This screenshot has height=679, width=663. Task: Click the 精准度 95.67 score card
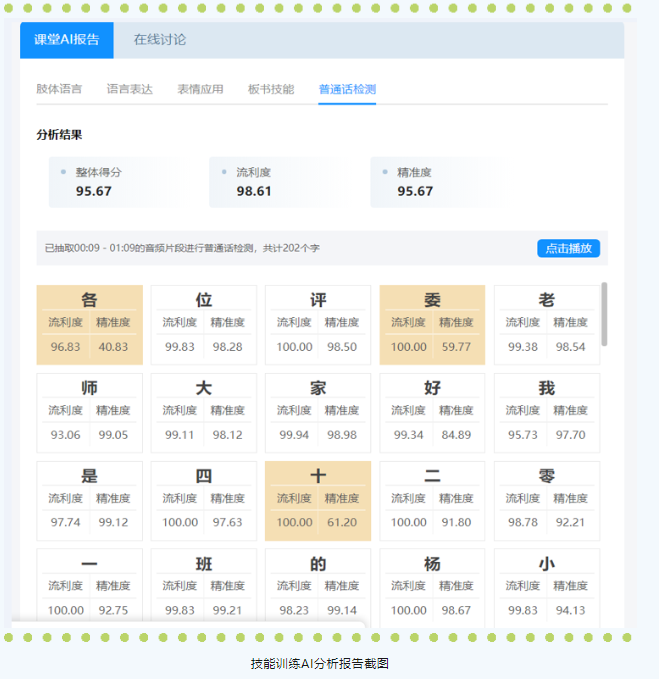[435, 182]
